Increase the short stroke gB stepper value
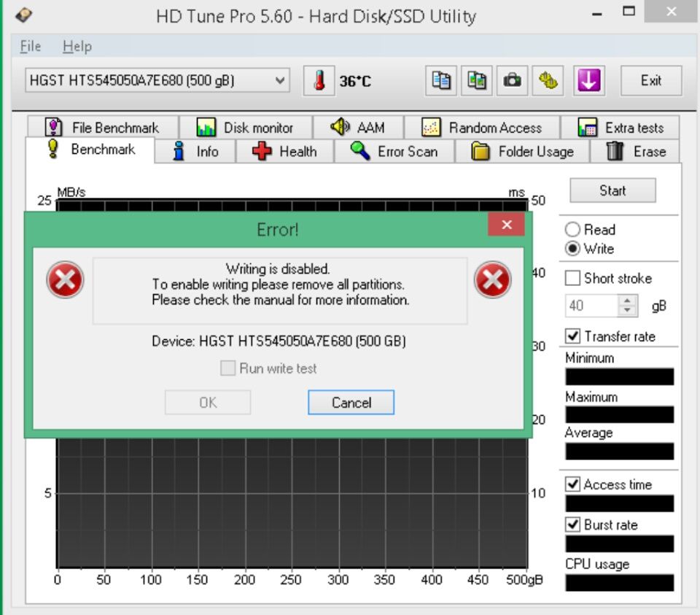The width and height of the screenshot is (700, 615). pyautogui.click(x=627, y=301)
